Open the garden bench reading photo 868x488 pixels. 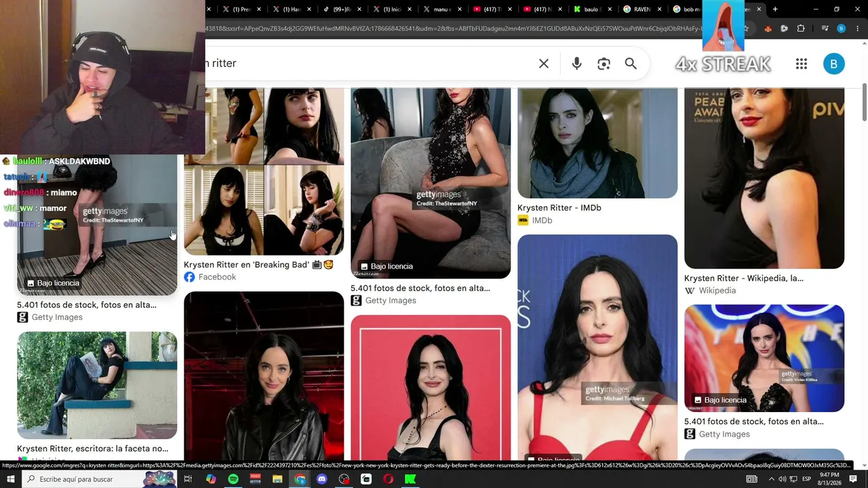coord(97,385)
